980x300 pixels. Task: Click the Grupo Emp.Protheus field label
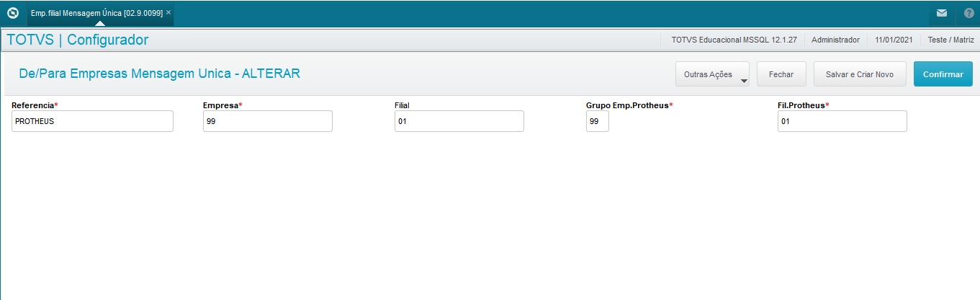[x=629, y=105]
